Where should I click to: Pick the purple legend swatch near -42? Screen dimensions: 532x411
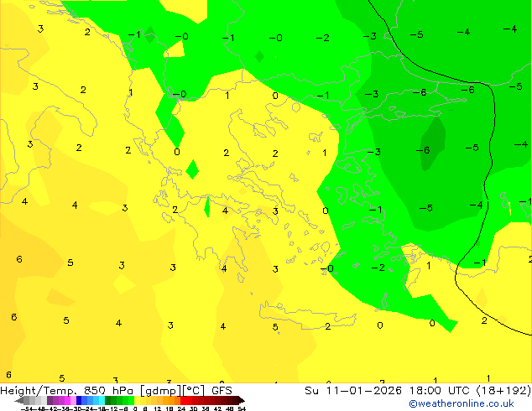pos(50,400)
